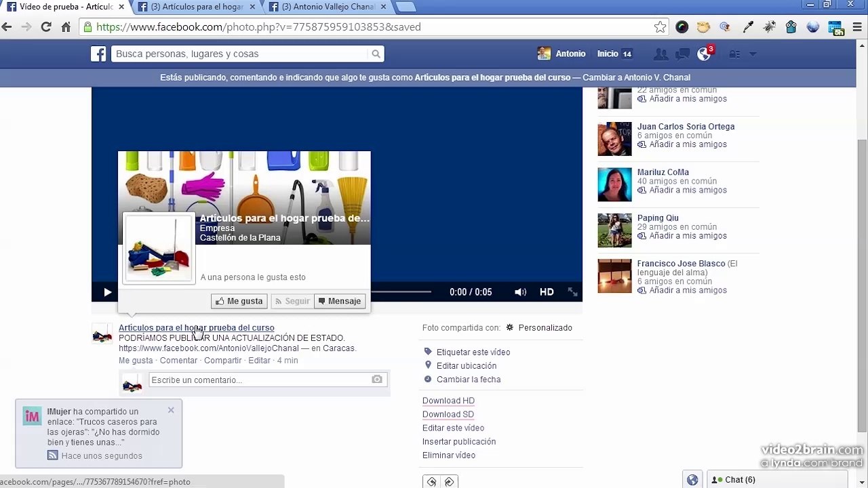Click Download SD link
This screenshot has width=868, height=488.
click(x=448, y=414)
